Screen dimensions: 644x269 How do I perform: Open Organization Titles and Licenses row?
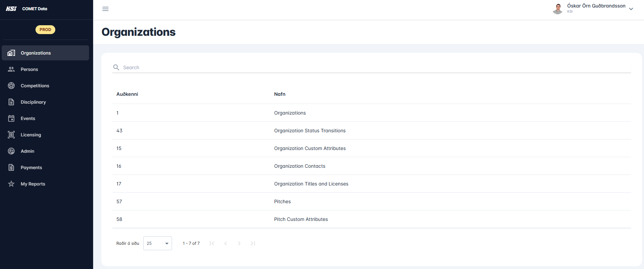311,184
